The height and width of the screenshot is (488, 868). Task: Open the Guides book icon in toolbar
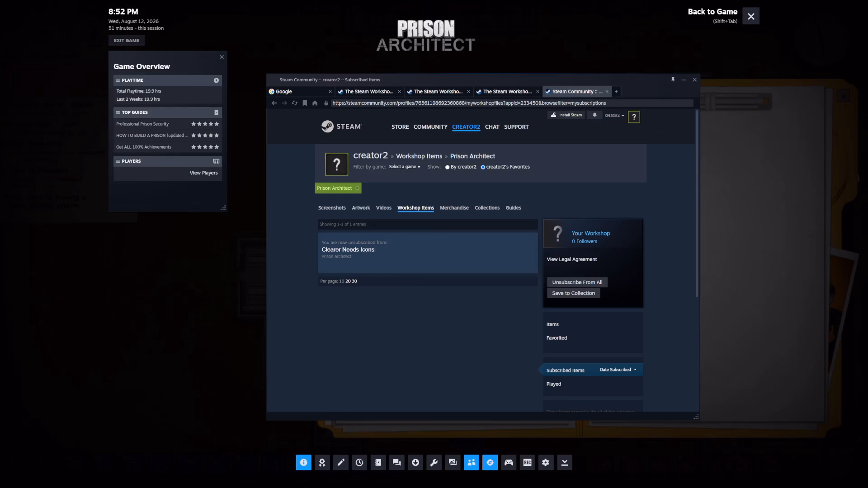pyautogui.click(x=378, y=462)
